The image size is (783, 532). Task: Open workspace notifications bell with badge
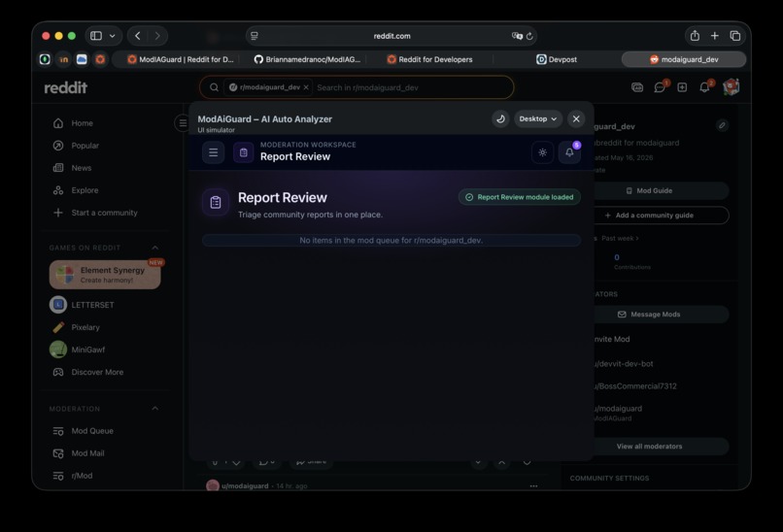tap(570, 152)
